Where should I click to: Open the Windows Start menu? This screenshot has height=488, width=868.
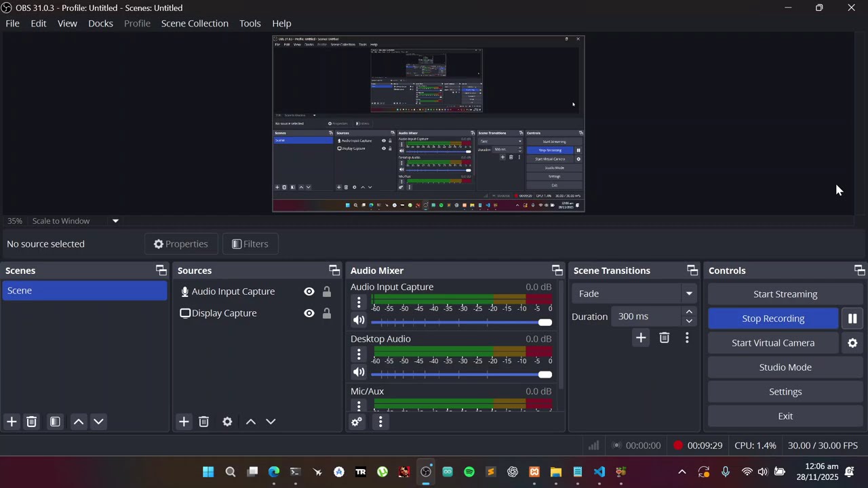pos(208,472)
